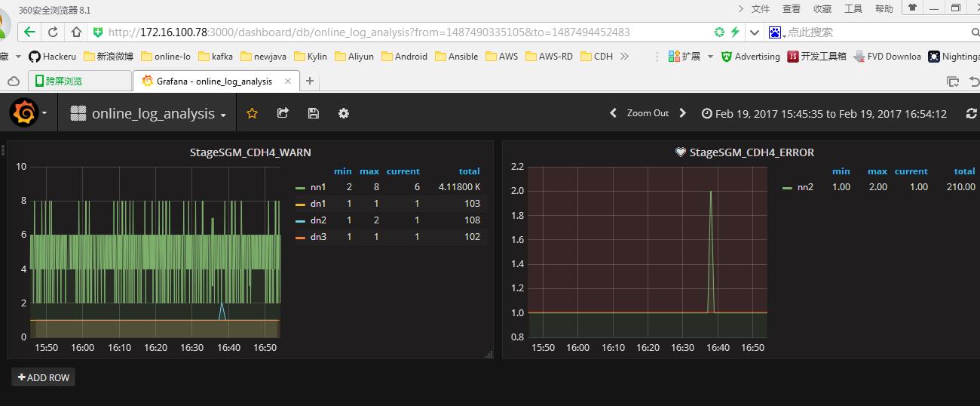Click dn2 blue legend color swatch
980x406 pixels.
click(x=300, y=220)
